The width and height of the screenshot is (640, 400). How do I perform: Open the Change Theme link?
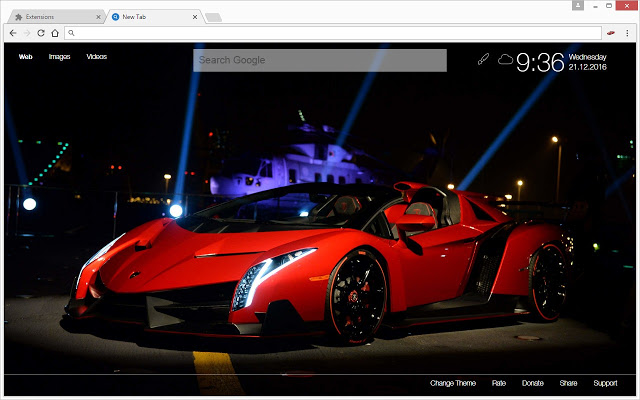tap(453, 383)
